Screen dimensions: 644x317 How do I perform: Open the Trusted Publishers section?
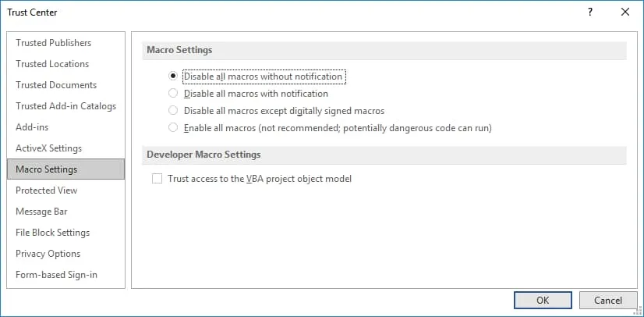click(53, 43)
